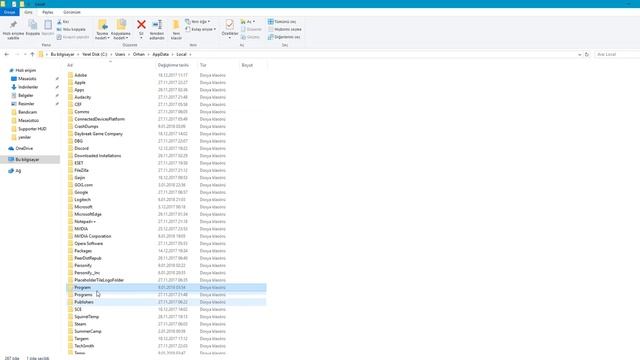Screen dimensions: 640x360
Task: Click Yolu kopyala in the ribbon
Action: coord(71,29)
